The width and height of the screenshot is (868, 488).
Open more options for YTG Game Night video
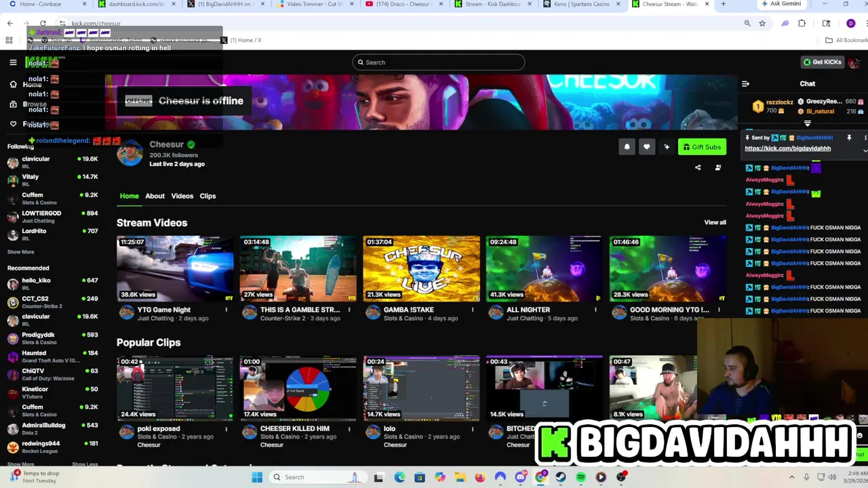point(226,310)
